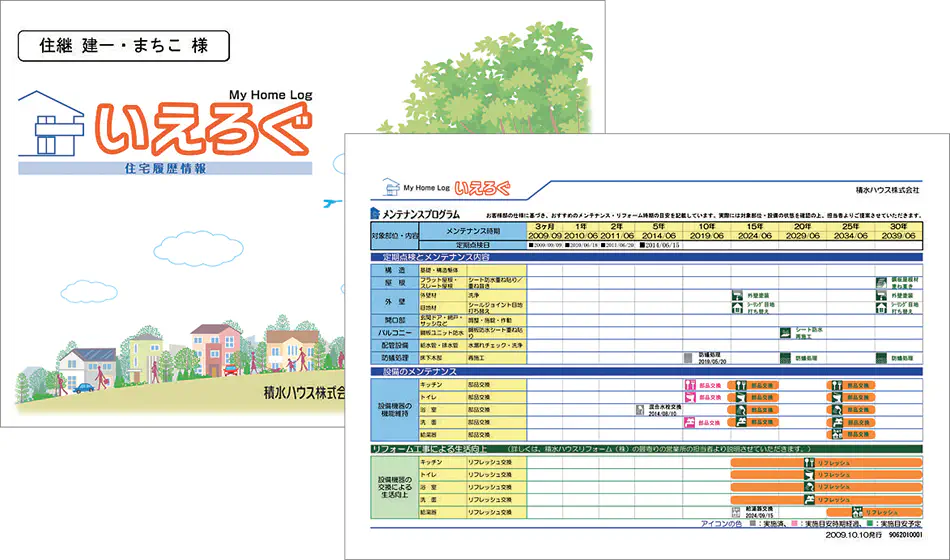
Task: Click the 屋根 row label
Action: point(394,282)
